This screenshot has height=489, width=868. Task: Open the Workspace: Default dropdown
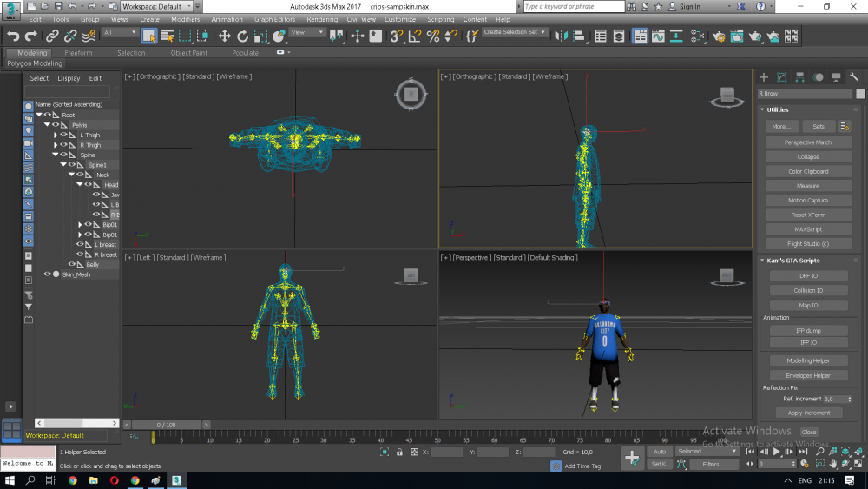click(156, 6)
